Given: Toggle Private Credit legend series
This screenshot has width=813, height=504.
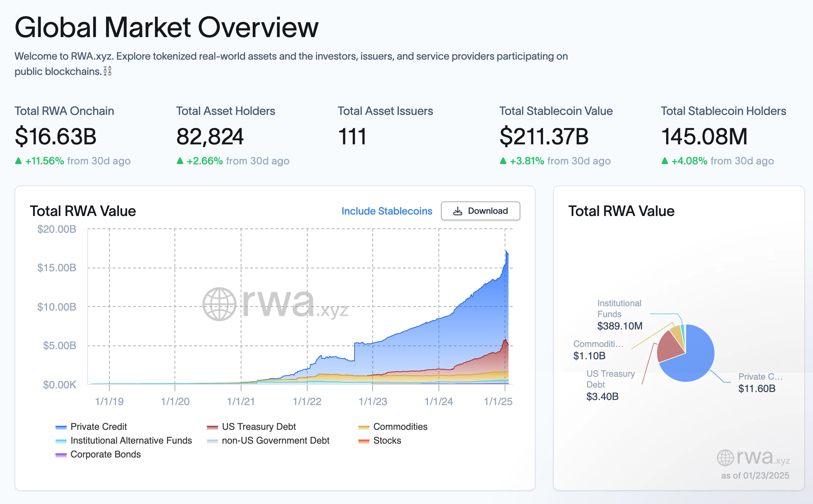Looking at the screenshot, I should tap(98, 427).
